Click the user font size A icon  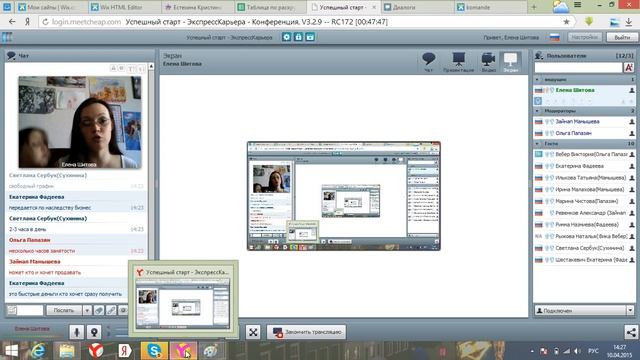(x=629, y=67)
